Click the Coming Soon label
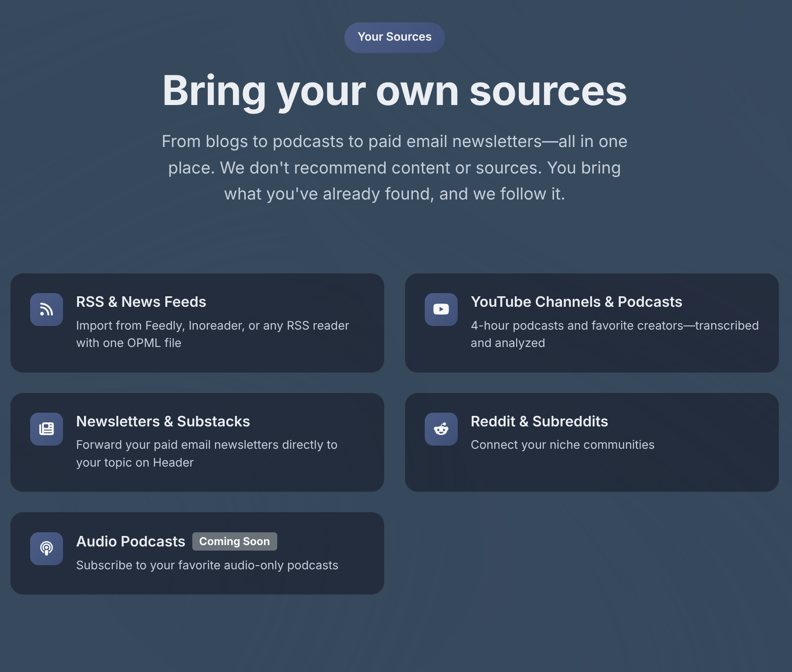 point(234,541)
